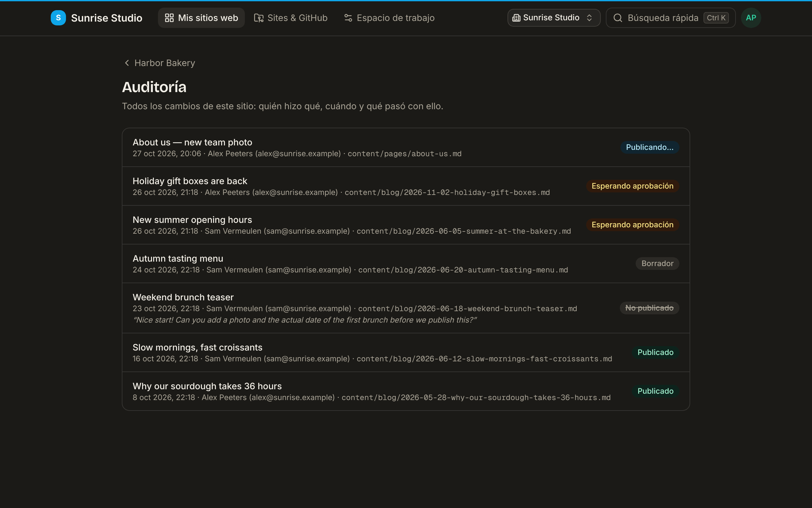The height and width of the screenshot is (508, 812).
Task: Click the Sunrise Studio logo icon
Action: [x=58, y=18]
